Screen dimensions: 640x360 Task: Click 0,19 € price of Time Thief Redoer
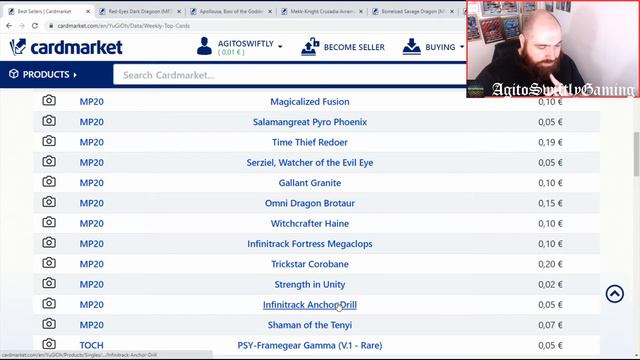tap(550, 142)
